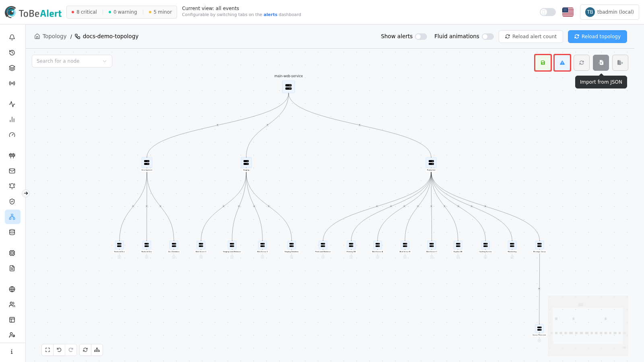Open the database sidebar icon
This screenshot has width=644, height=362.
12,232
